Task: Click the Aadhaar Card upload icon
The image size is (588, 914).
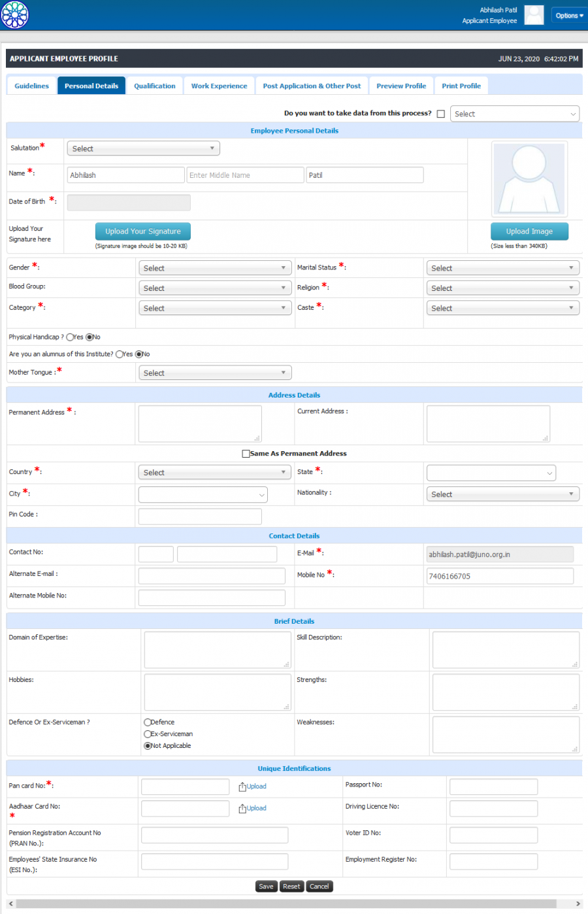Action: 242,809
